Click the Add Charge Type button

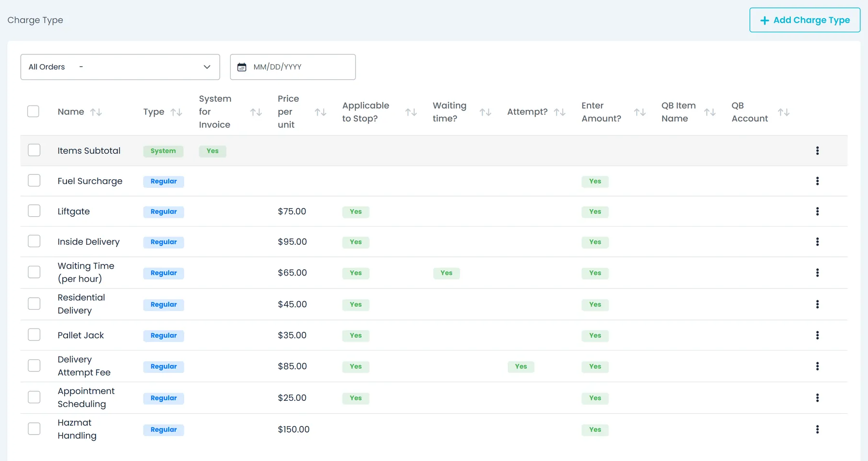point(805,20)
